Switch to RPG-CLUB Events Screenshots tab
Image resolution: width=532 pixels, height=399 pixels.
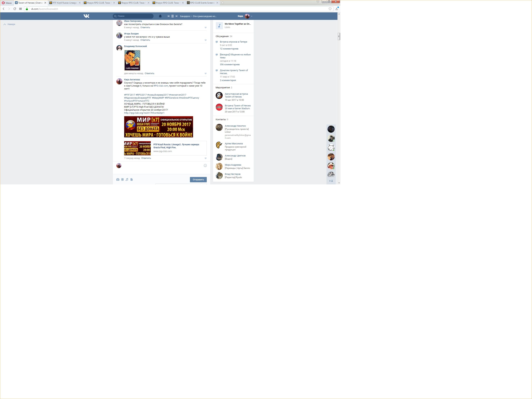coord(202,3)
